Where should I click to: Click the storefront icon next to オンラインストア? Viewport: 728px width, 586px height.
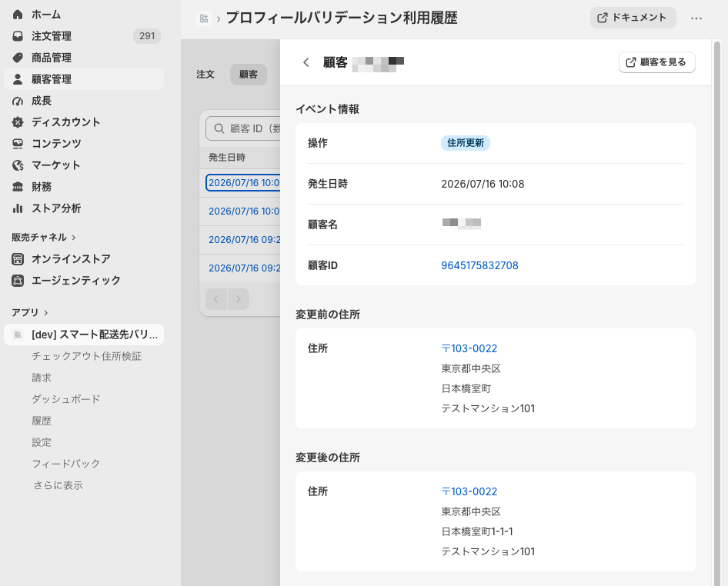pyautogui.click(x=18, y=259)
